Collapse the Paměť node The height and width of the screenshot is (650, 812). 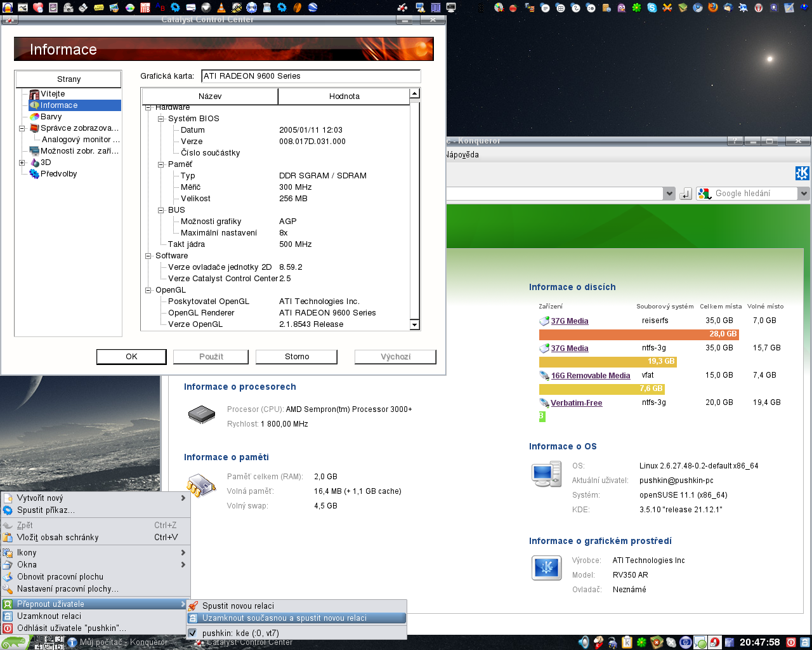tap(161, 164)
